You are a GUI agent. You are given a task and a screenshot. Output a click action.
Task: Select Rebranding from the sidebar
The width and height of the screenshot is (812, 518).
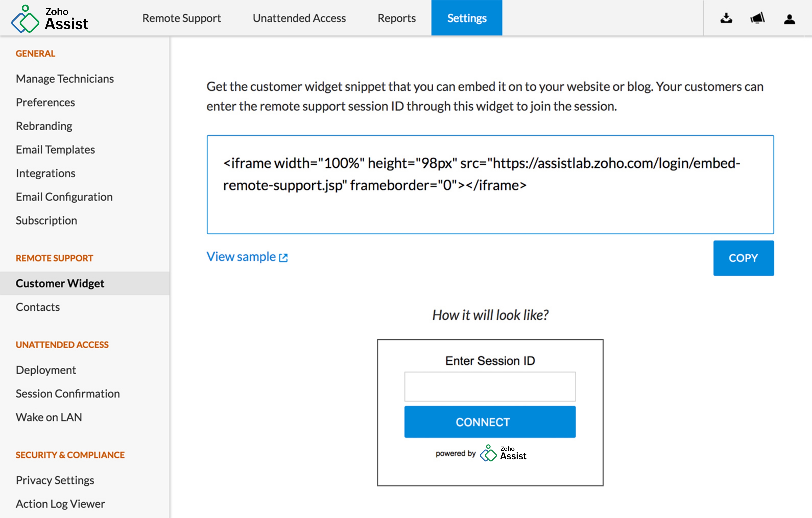[44, 126]
